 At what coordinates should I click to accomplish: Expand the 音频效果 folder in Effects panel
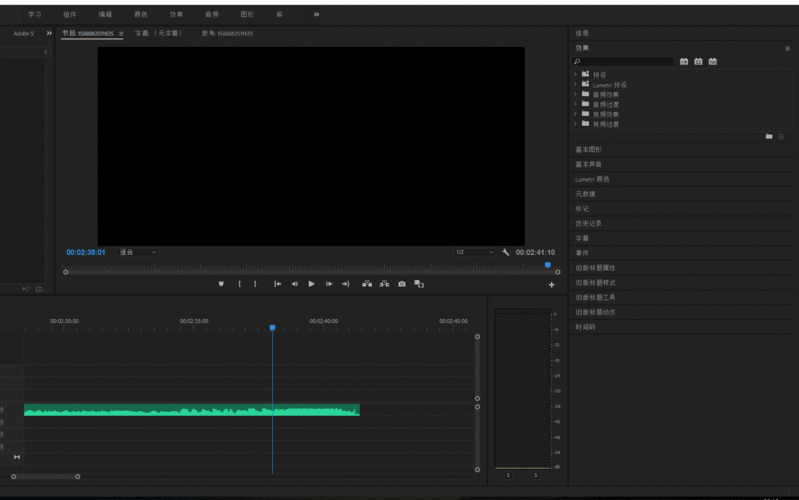(x=576, y=95)
